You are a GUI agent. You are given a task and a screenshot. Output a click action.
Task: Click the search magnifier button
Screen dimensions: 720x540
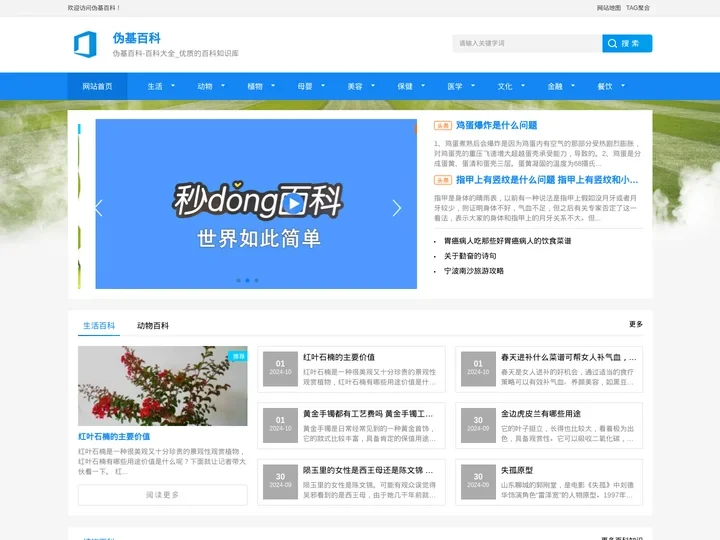(x=627, y=43)
